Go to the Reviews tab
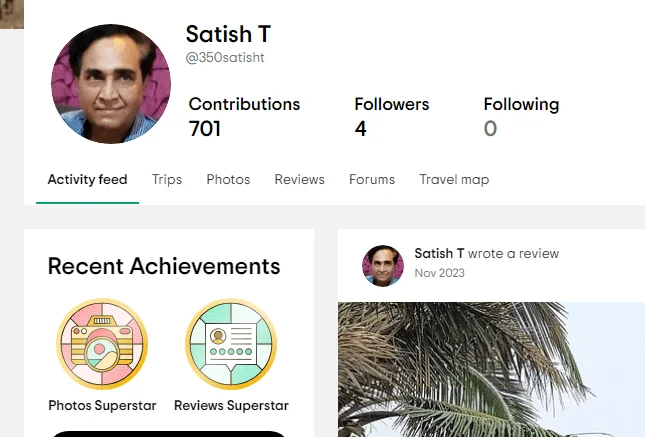Screen dimensions: 645x437 [299, 180]
